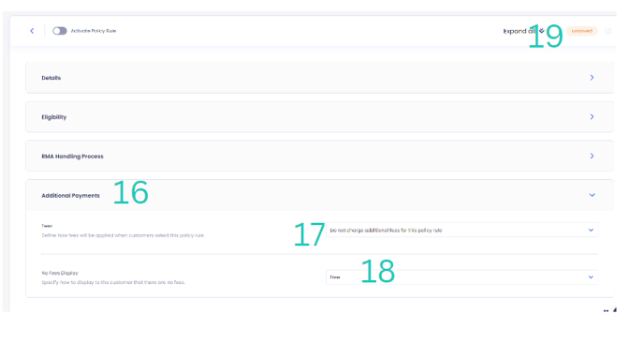The width and height of the screenshot is (644, 343).
Task: Click the right chevron on Eligibility row
Action: [592, 117]
